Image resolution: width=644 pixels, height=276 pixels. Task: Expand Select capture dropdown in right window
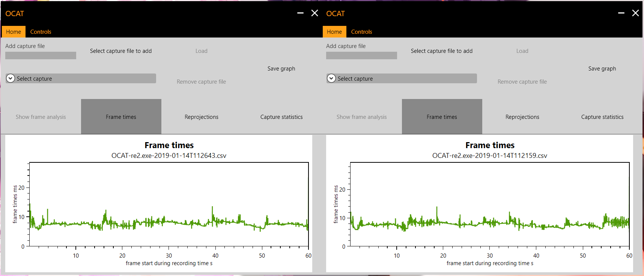pos(402,78)
